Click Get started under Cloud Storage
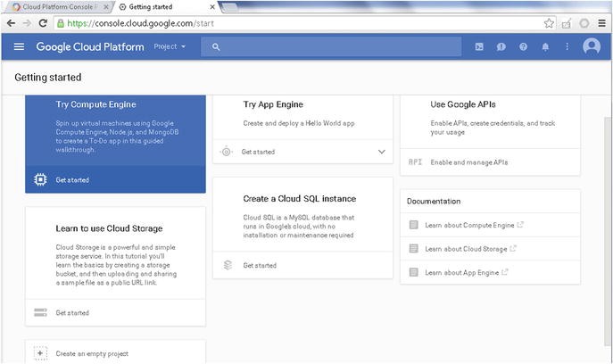The image size is (613, 364). click(72, 313)
